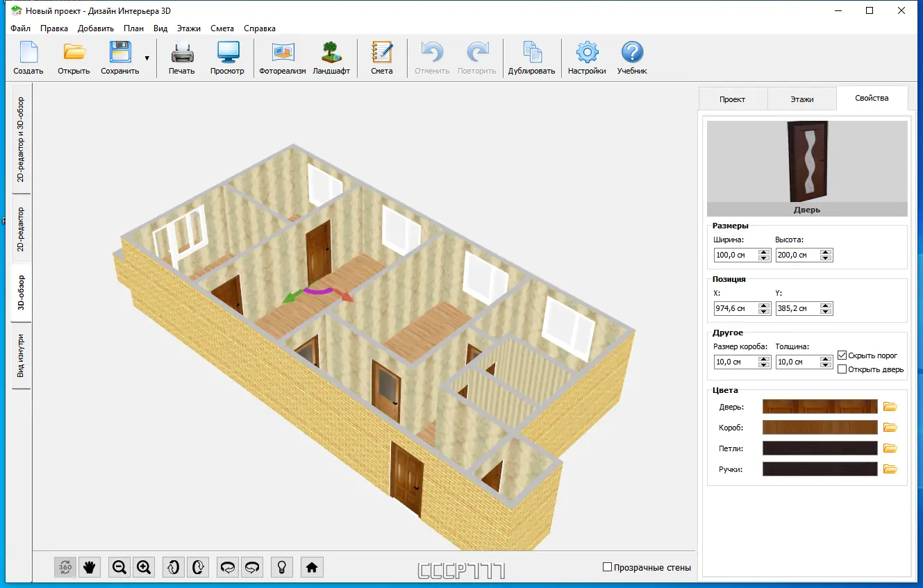This screenshot has height=588, width=923.
Task: Open the Plan (План) menu
Action: (x=133, y=28)
